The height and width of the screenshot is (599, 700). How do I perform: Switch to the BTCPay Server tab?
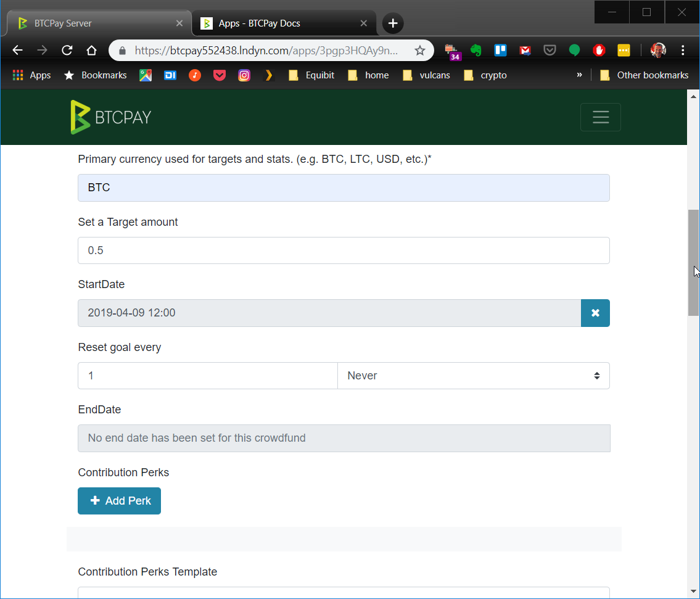tap(99, 23)
